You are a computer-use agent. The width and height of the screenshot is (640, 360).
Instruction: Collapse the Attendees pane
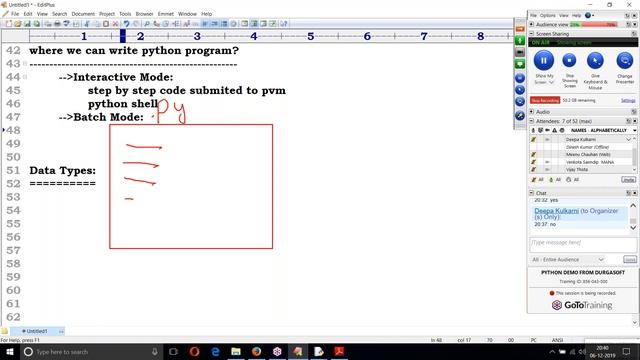(531, 121)
